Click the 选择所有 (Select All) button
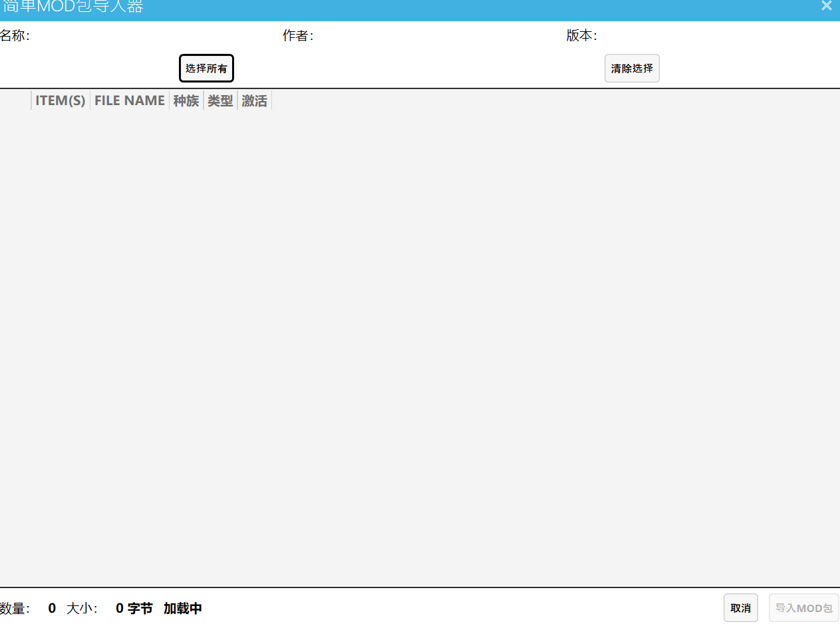Screen dimensions: 840x626 [x=206, y=68]
